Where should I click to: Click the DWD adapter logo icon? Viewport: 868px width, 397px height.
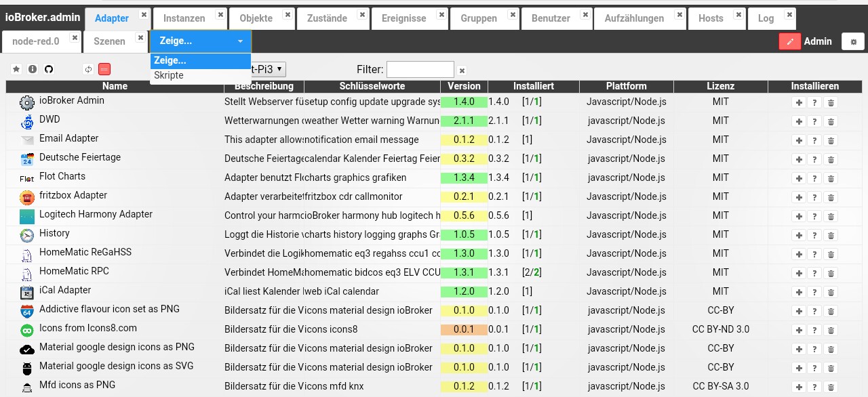[27, 122]
